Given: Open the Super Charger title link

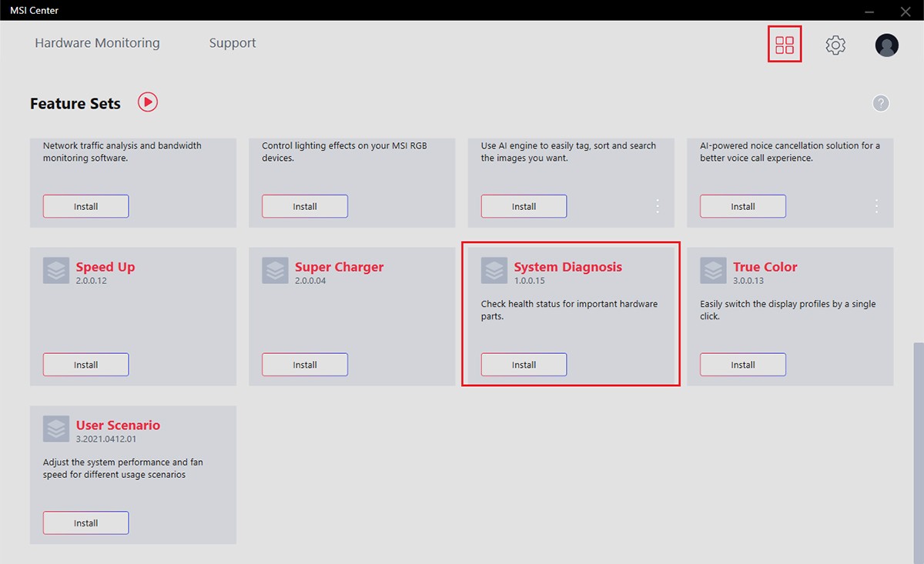Looking at the screenshot, I should (339, 267).
